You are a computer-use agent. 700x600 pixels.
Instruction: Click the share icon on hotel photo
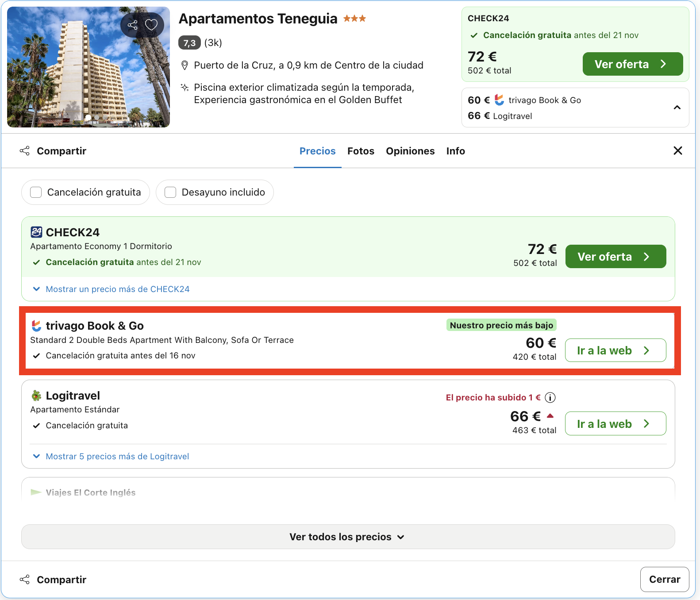pos(132,25)
